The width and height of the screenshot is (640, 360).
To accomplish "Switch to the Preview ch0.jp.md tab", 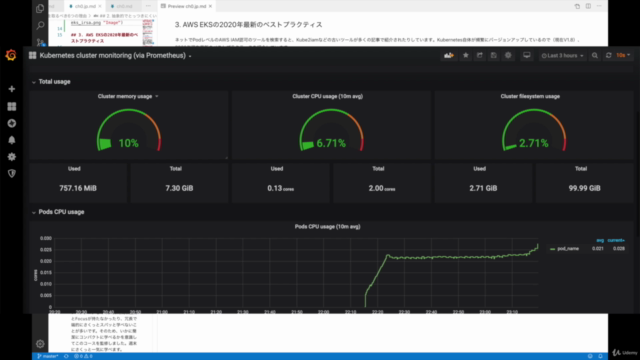I will coord(186,6).
